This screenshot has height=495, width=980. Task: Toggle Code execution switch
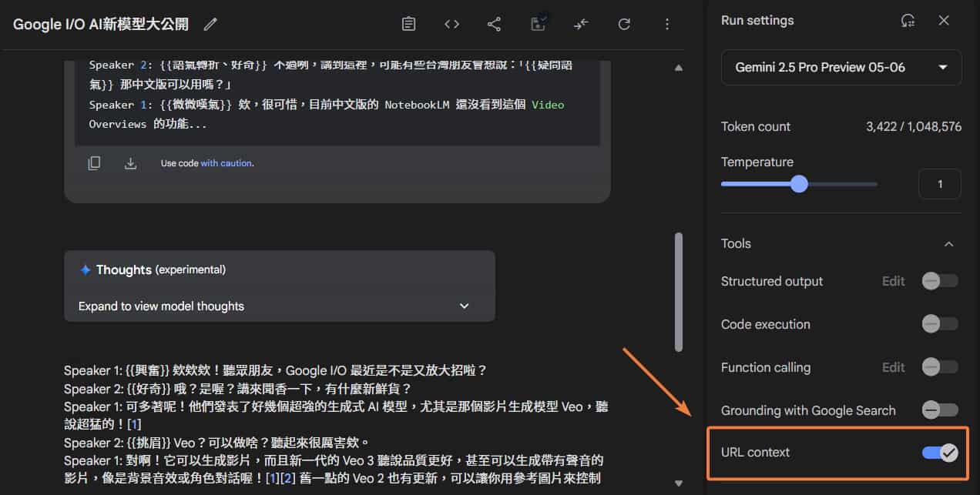click(940, 324)
